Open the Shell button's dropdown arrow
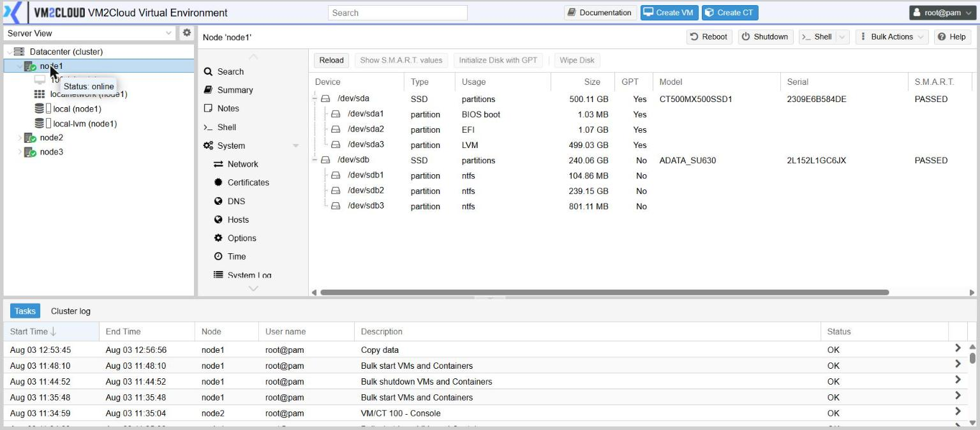Image resolution: width=980 pixels, height=430 pixels. (842, 37)
